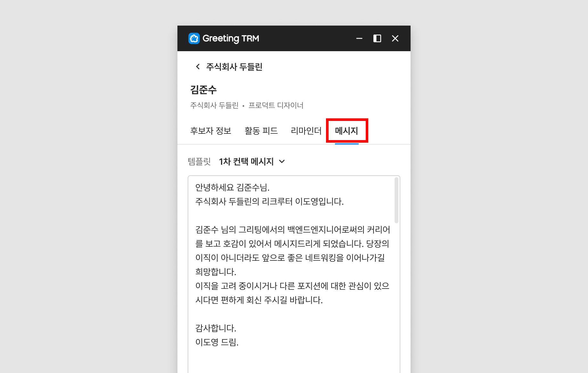This screenshot has height=373, width=588.
Task: Click the message box vertical scrollbar
Action: click(396, 200)
